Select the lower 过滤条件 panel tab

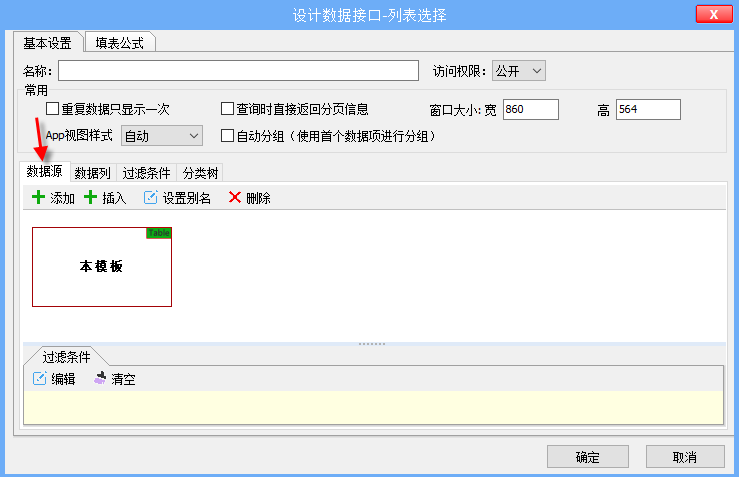pos(66,357)
